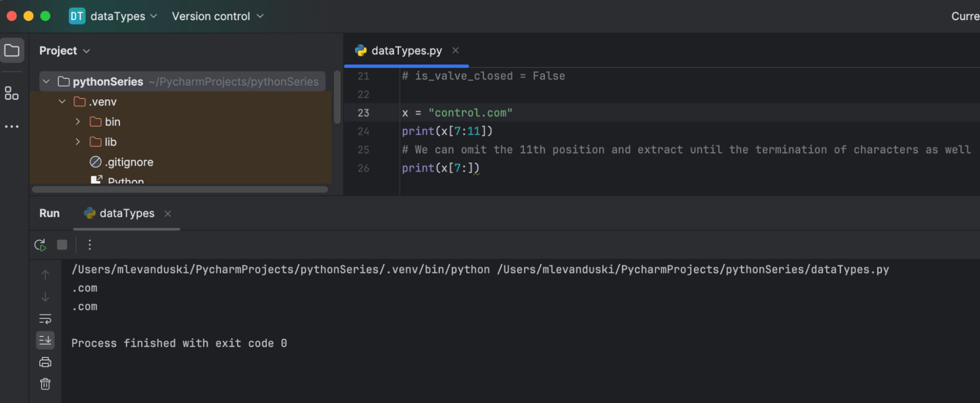The height and width of the screenshot is (403, 980).
Task: Click line number 23 in gutter
Action: point(363,113)
